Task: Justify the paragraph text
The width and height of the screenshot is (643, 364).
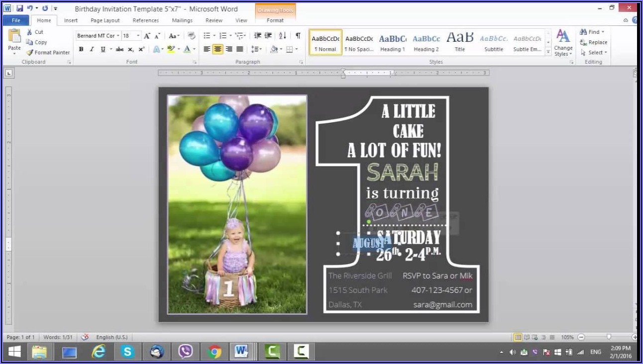Action: point(240,49)
